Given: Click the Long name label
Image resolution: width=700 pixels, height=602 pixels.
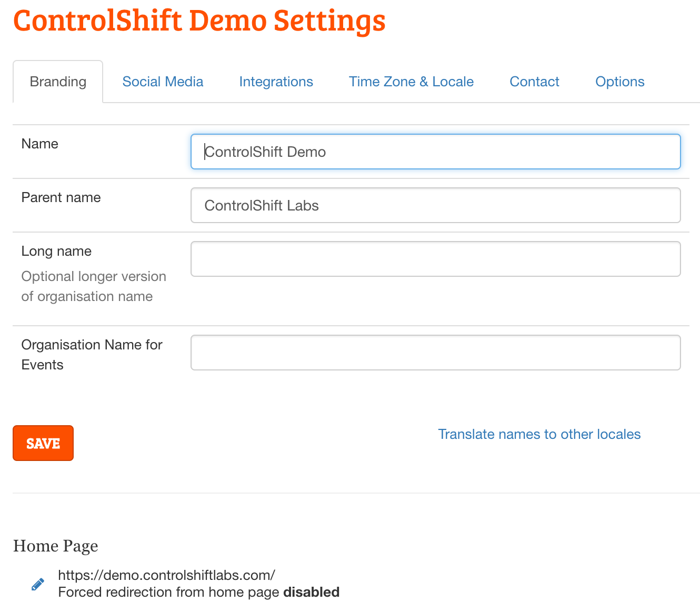Looking at the screenshot, I should [x=56, y=251].
